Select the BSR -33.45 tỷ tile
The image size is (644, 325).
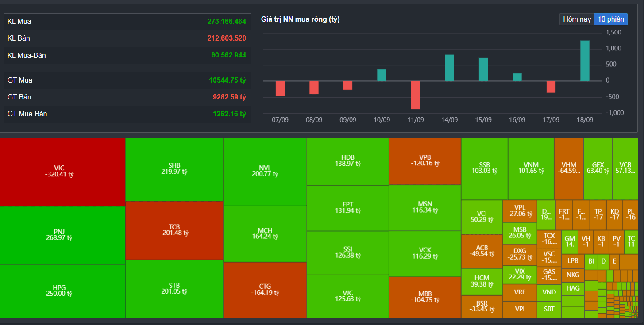coord(482,306)
